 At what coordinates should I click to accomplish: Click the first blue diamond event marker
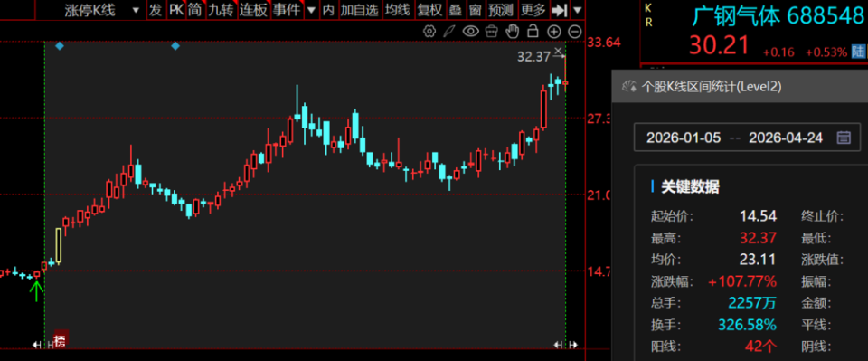click(x=60, y=46)
